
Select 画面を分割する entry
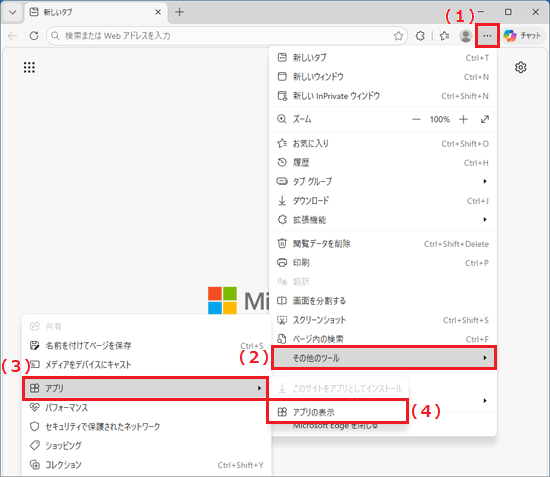click(383, 301)
